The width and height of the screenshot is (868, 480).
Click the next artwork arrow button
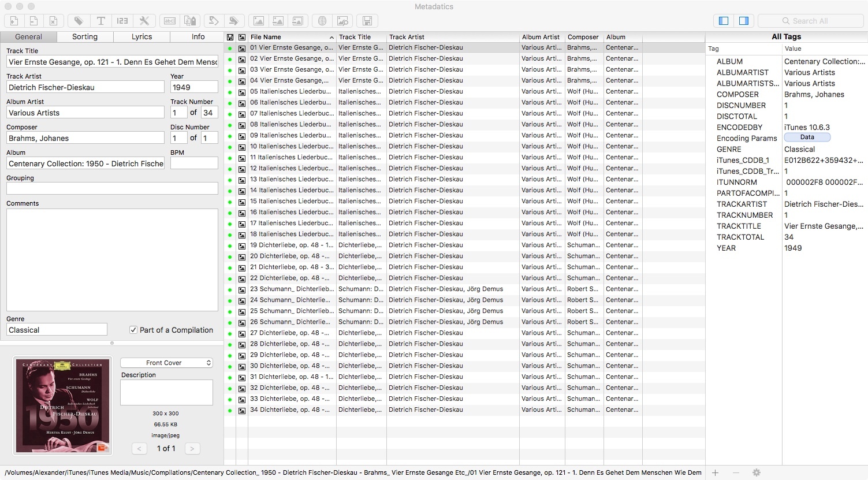[x=192, y=448]
